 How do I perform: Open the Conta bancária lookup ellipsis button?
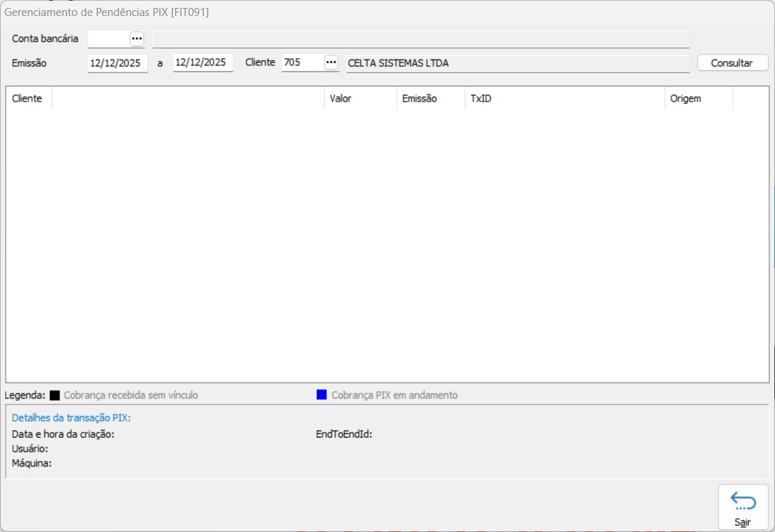pos(137,38)
